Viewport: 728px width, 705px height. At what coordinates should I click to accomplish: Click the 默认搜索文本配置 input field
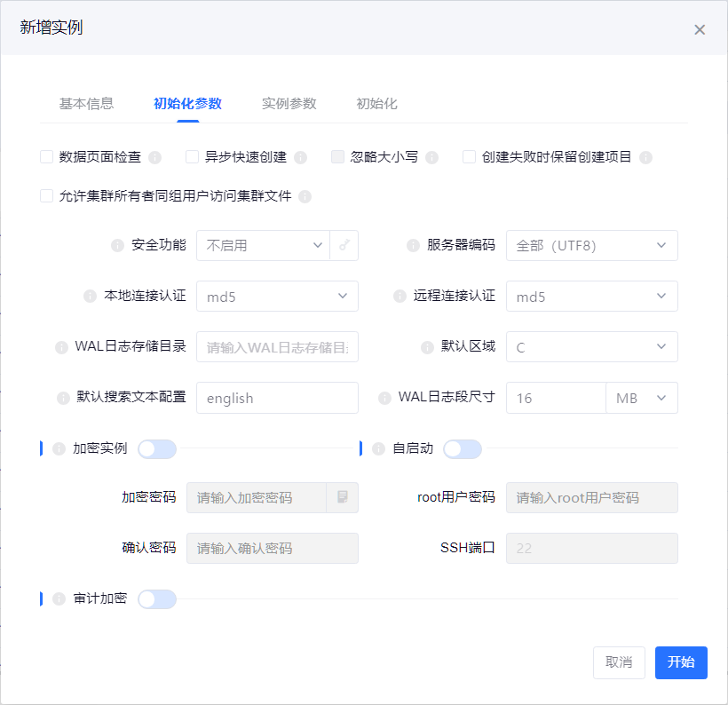(276, 399)
